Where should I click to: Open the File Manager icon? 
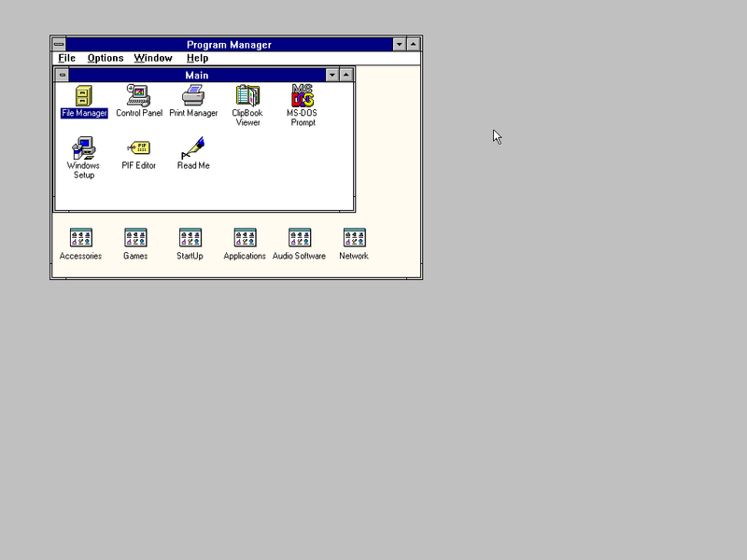coord(84,96)
